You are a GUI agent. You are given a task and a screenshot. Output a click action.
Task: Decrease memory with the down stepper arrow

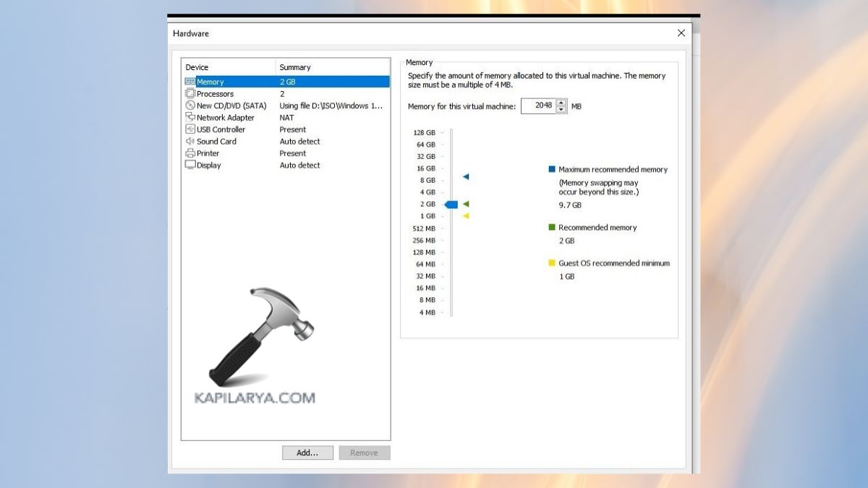click(x=562, y=110)
